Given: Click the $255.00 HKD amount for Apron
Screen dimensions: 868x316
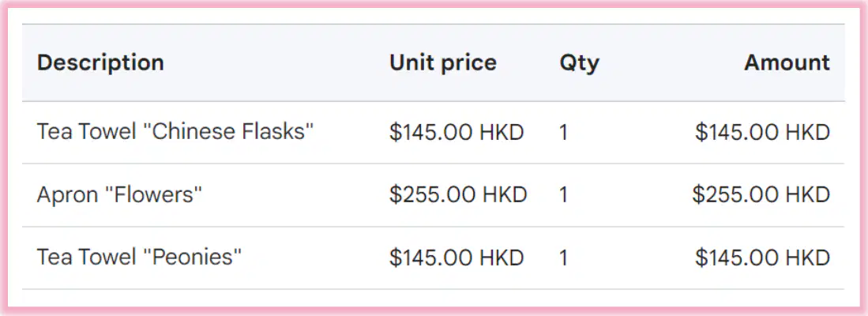Looking at the screenshot, I should (761, 195).
